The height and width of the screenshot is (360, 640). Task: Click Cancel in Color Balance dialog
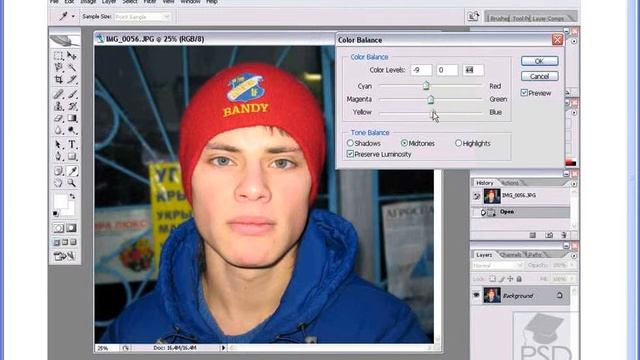(x=539, y=76)
